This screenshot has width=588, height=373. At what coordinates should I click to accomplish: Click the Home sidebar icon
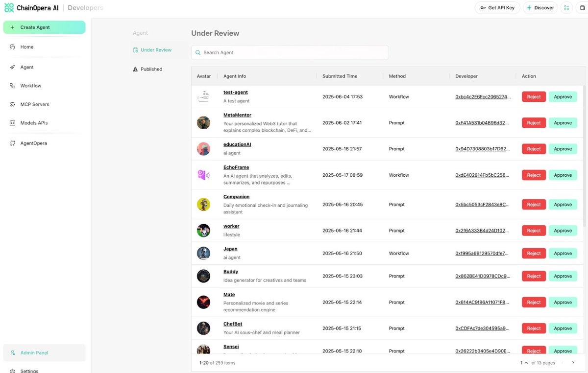click(12, 47)
